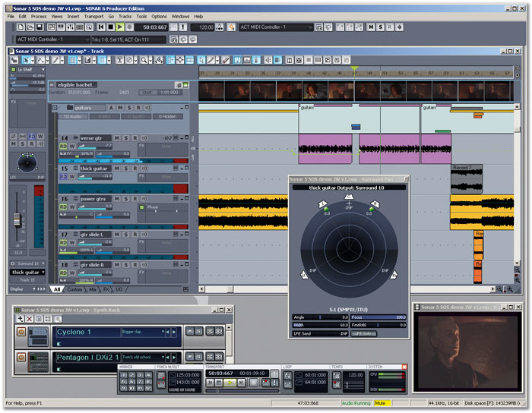Screen dimensions: 532x413
Task: Click the LFE Solo button in Surround Pan
Action: click(x=363, y=334)
